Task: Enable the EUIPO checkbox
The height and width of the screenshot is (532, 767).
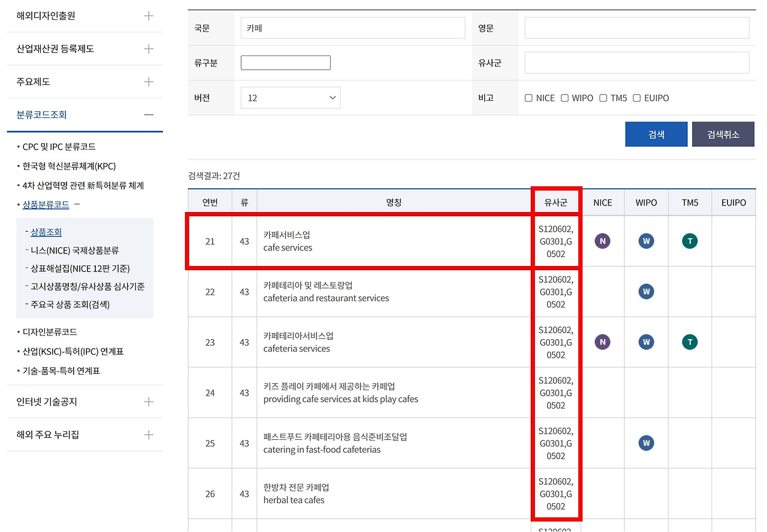Action: [x=637, y=98]
